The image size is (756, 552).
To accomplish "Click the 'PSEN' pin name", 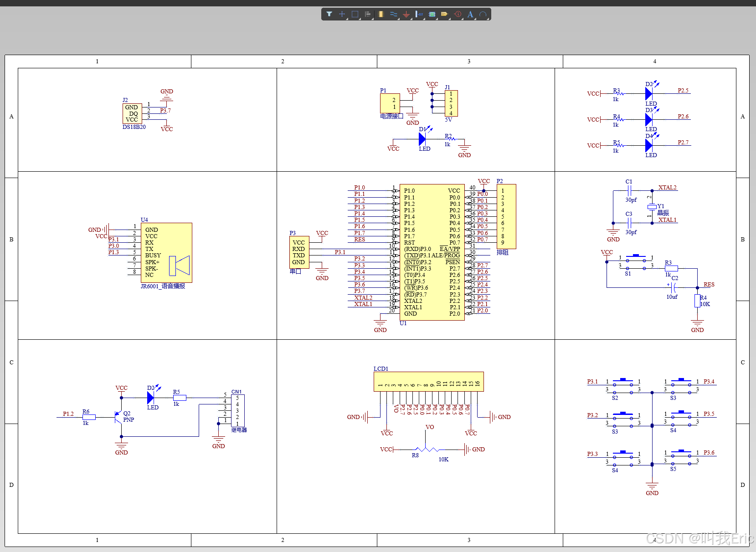I will pyautogui.click(x=453, y=262).
